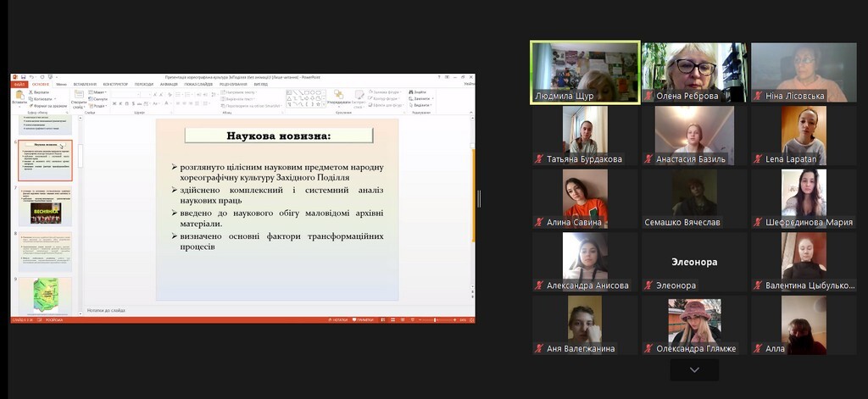Select the Элеонора participant tile in Zoom
This screenshot has width=868, height=399.
(x=694, y=262)
